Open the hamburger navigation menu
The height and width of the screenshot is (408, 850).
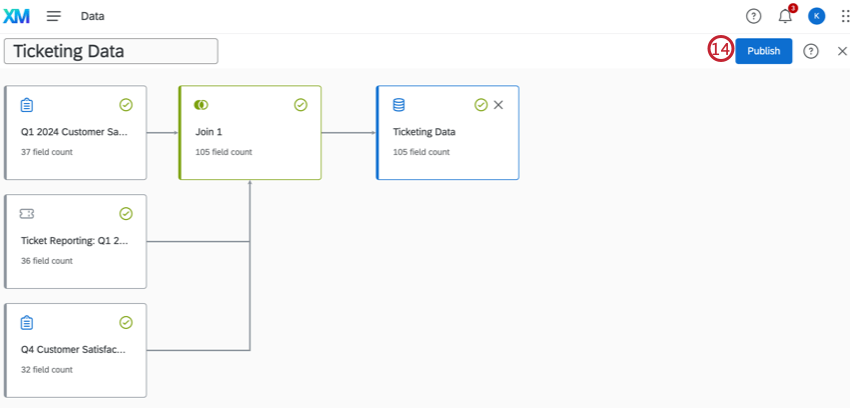point(54,16)
